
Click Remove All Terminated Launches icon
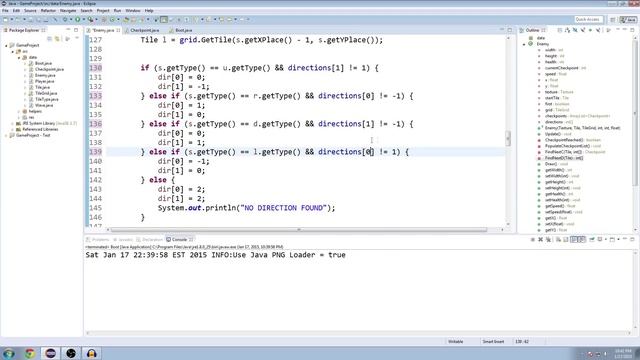tap(548, 240)
